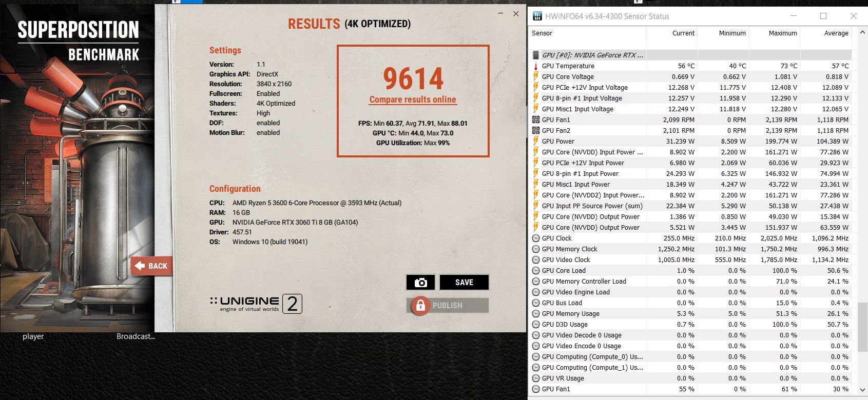Click the SAVE results button

(464, 283)
